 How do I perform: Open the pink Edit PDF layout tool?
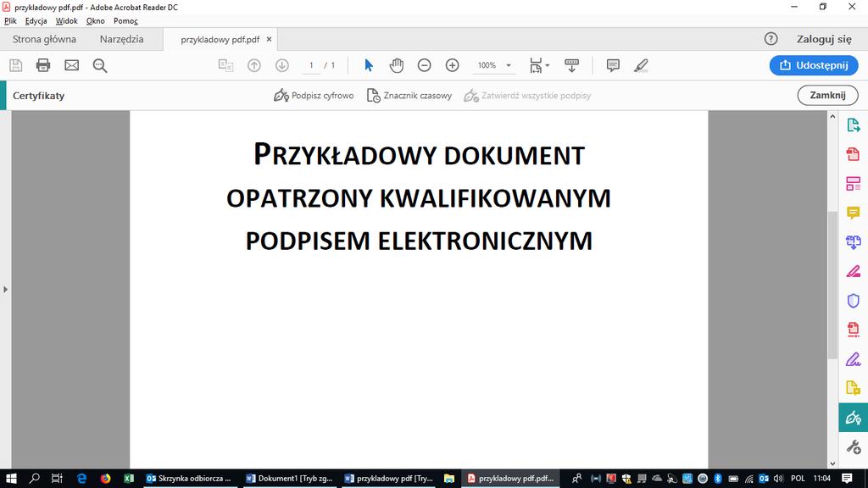[853, 184]
